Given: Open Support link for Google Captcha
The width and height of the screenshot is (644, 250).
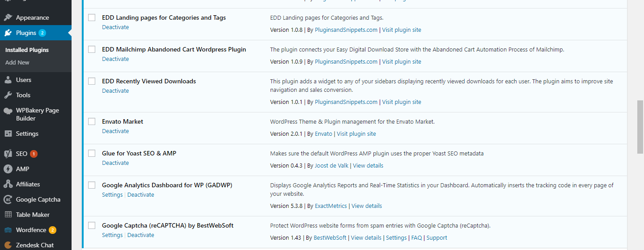Looking at the screenshot, I should tap(437, 238).
